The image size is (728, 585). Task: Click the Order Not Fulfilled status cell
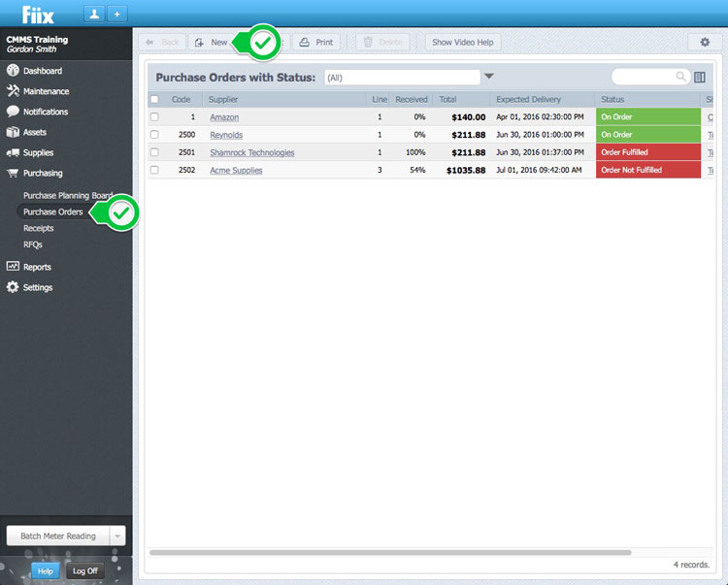[648, 170]
